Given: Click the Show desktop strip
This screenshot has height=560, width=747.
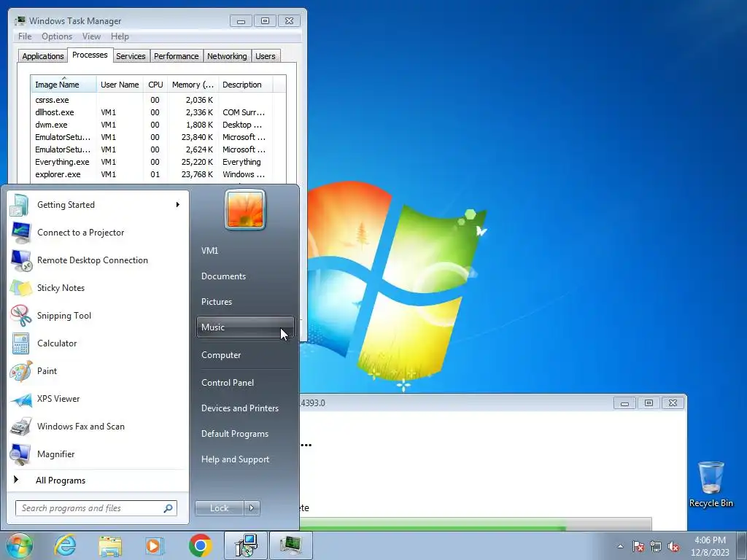Looking at the screenshot, I should [x=742, y=546].
